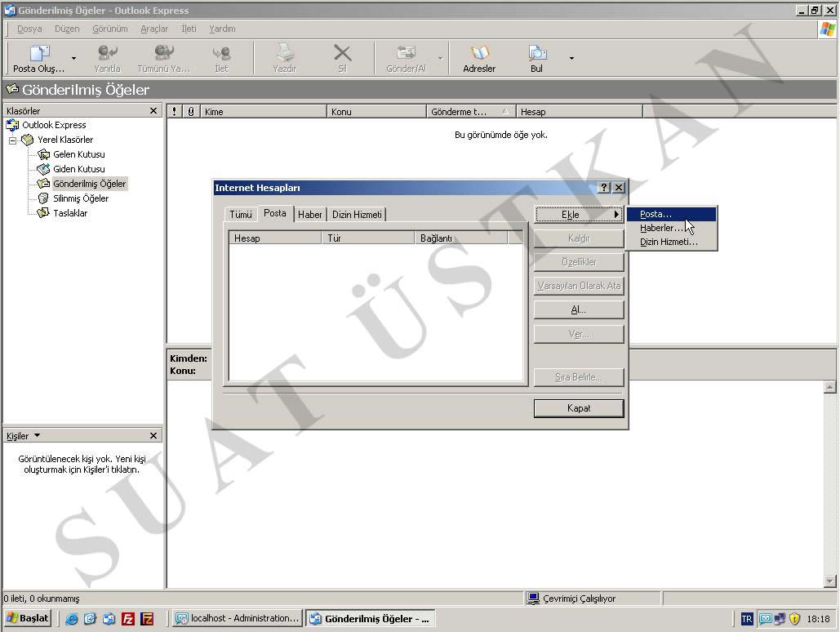Close the Kişiler pane
The width and height of the screenshot is (840, 632).
pyautogui.click(x=153, y=435)
